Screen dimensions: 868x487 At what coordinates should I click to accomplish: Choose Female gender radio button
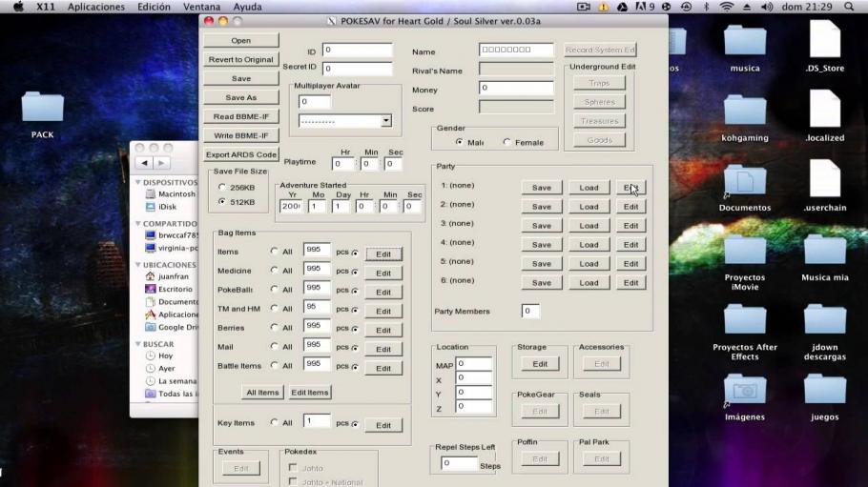(506, 142)
